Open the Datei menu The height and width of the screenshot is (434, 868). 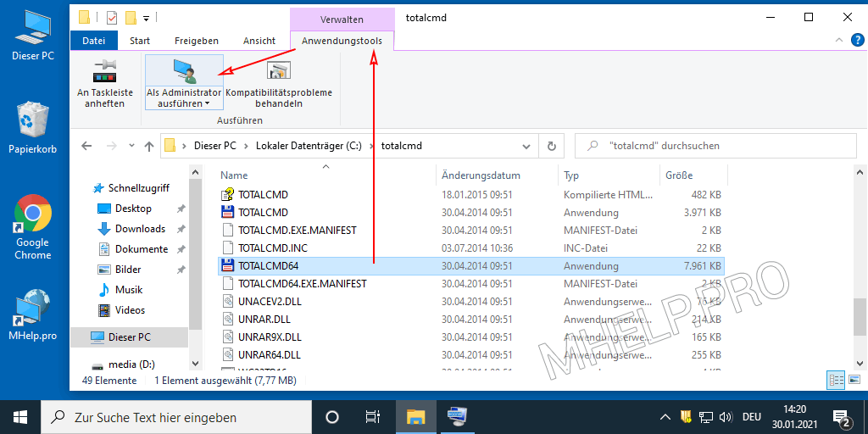pos(94,41)
